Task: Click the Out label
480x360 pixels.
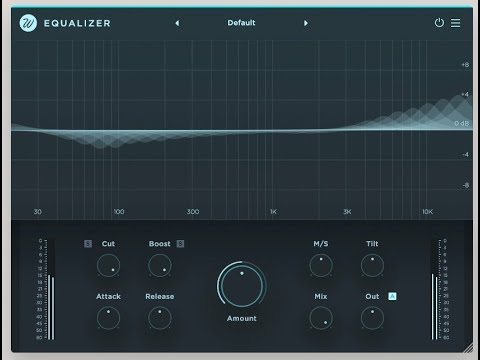Action: tap(372, 296)
